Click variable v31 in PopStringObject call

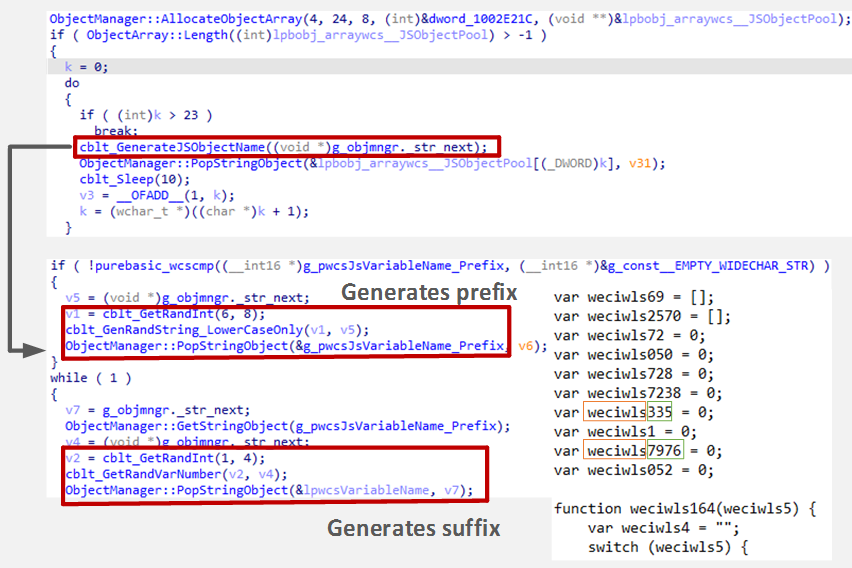pos(640,164)
